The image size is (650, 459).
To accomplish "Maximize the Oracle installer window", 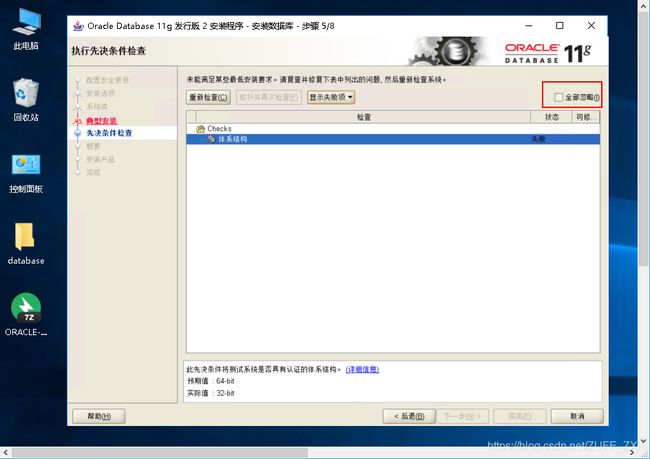I will (560, 26).
